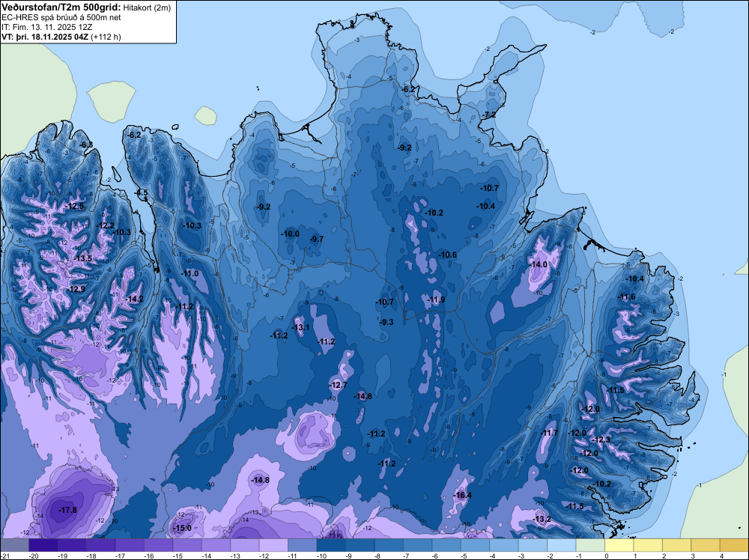Screen dimensions: 749x560
Task: Click the -11.6 temperature value
Action: click(x=626, y=297)
